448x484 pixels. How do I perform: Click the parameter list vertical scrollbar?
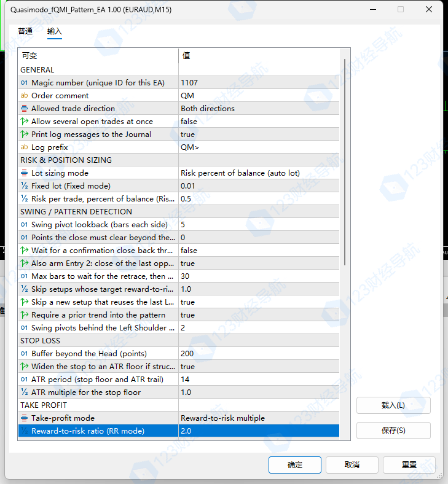345,162
